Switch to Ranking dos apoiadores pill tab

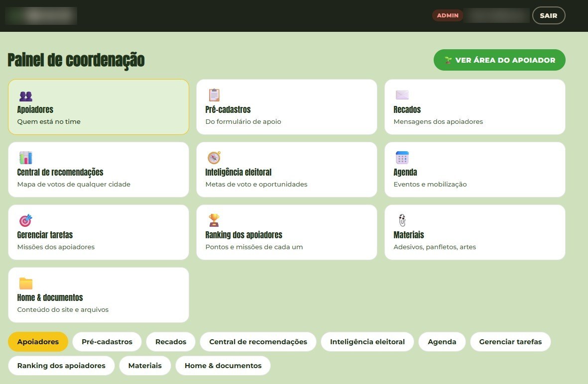pos(61,366)
